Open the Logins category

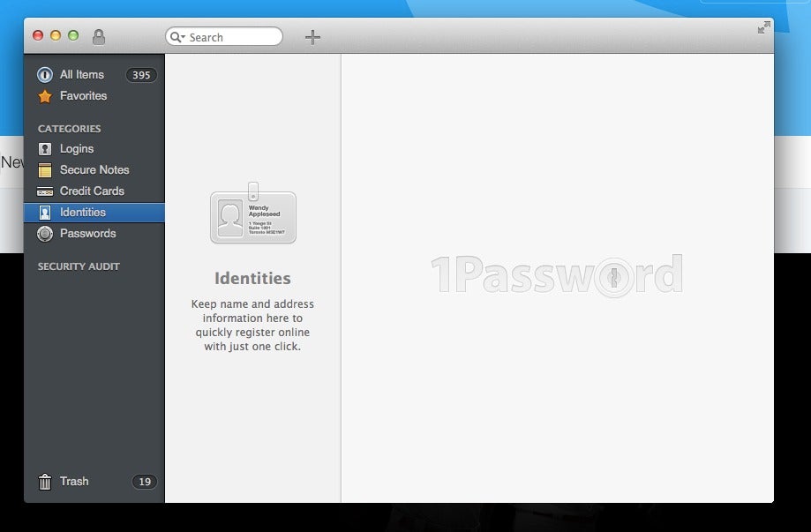coord(77,148)
